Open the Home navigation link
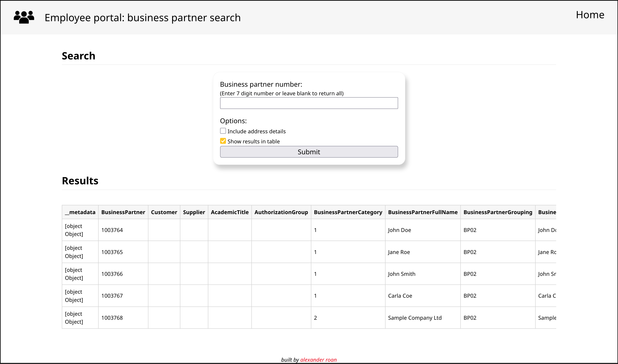The height and width of the screenshot is (364, 618). 590,15
